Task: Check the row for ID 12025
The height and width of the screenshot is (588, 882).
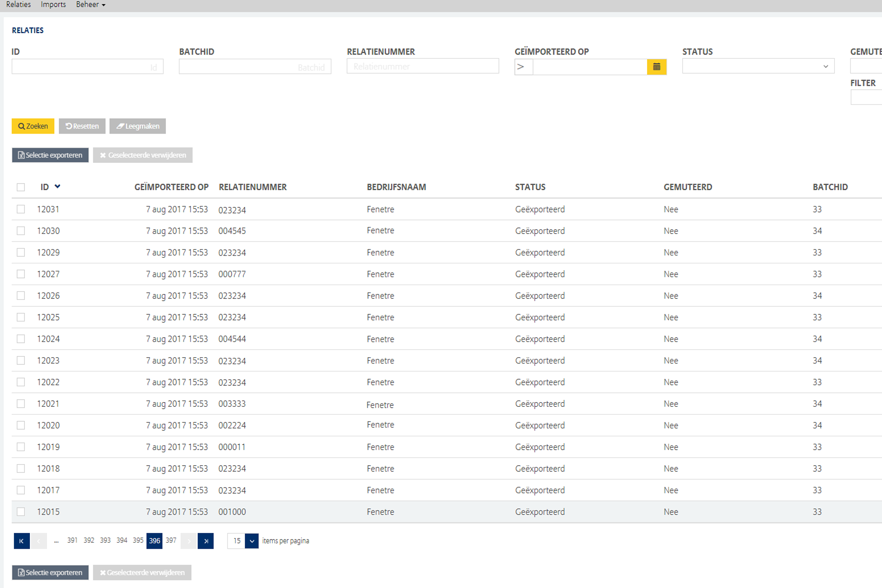Action: tap(21, 317)
